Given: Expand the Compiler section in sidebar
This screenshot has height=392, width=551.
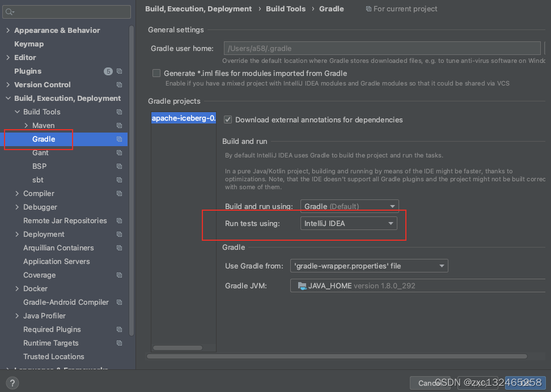Looking at the screenshot, I should 16,193.
